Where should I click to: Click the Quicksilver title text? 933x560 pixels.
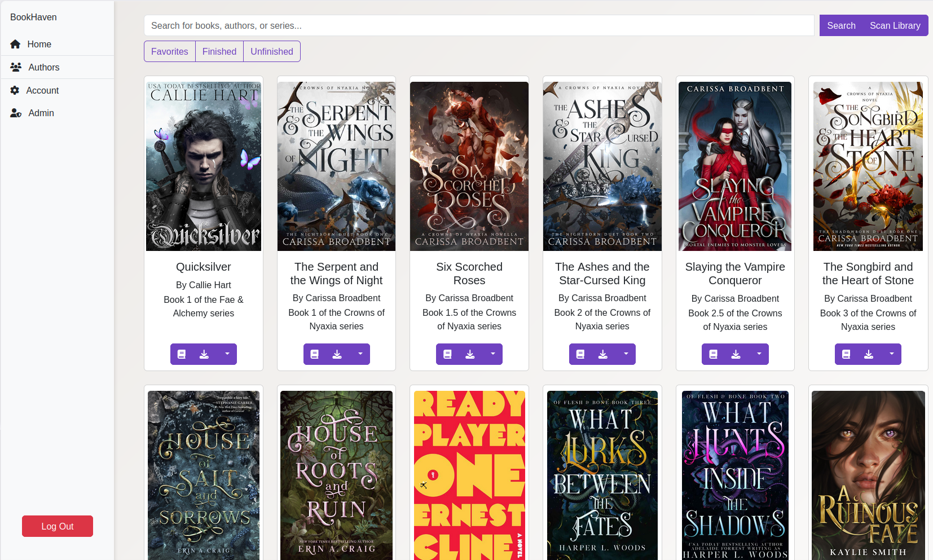204,267
